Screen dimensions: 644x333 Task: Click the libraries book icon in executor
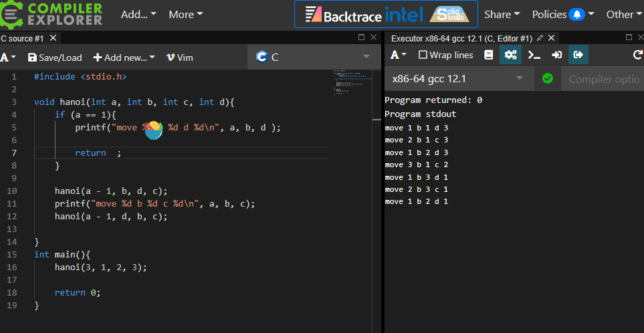point(489,55)
